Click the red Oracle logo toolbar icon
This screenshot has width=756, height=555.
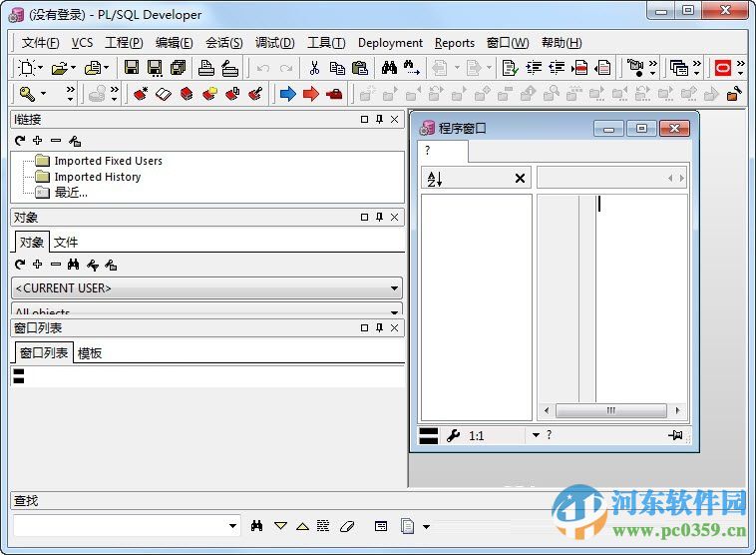(723, 68)
